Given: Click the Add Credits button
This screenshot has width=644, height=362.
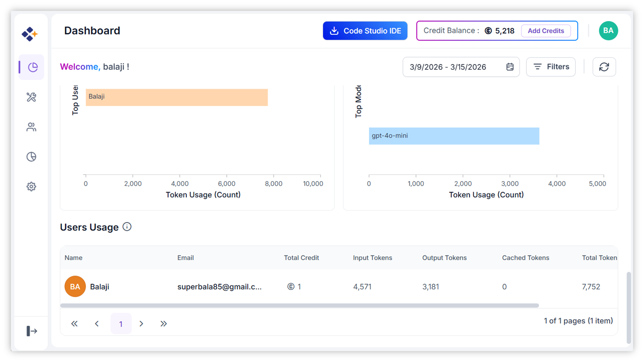Looking at the screenshot, I should tap(546, 31).
